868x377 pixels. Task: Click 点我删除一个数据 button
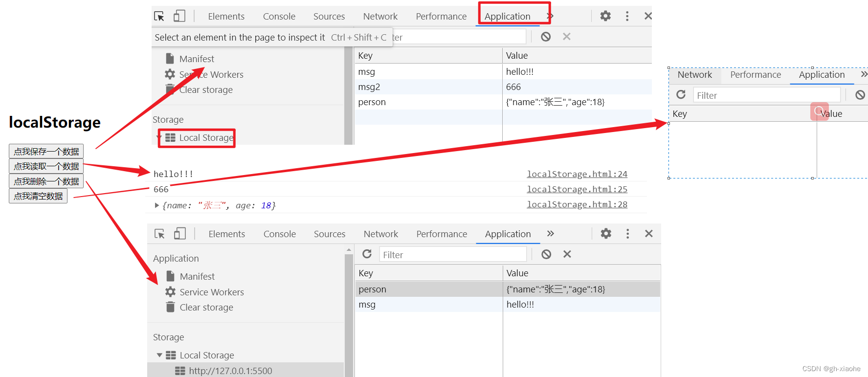46,181
